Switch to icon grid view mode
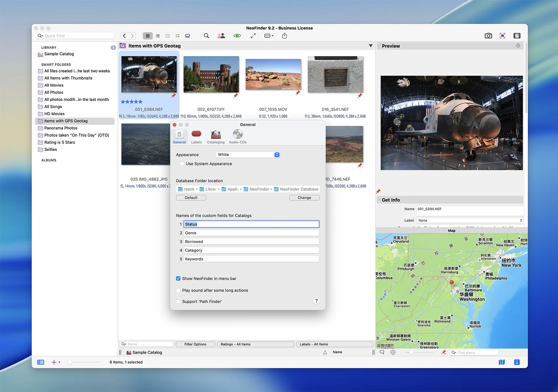 click(148, 36)
